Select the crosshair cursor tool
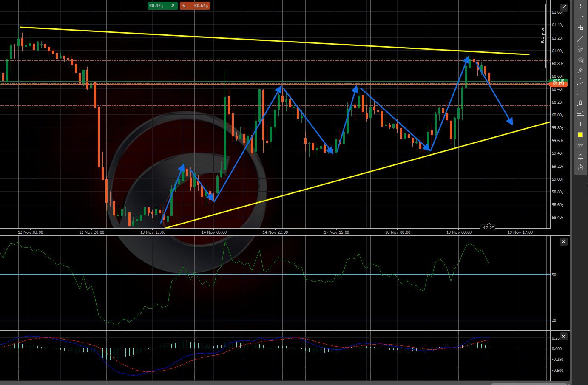 coord(580,6)
